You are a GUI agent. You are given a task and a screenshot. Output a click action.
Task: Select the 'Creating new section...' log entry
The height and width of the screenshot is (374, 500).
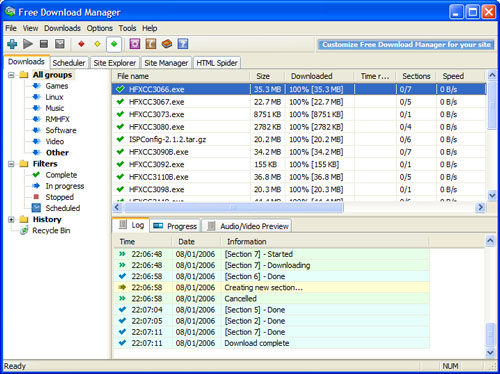click(271, 288)
